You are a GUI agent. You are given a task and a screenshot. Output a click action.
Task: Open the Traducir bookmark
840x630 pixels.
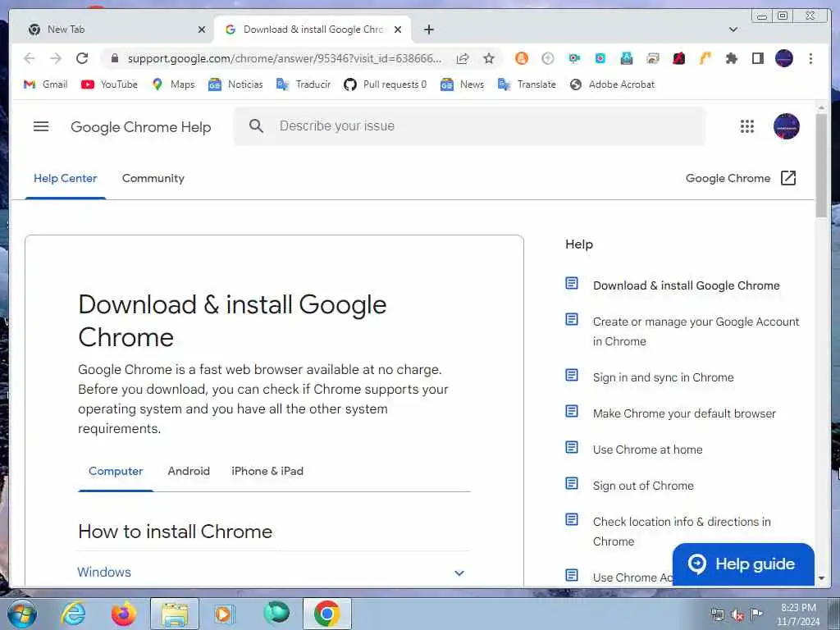304,84
